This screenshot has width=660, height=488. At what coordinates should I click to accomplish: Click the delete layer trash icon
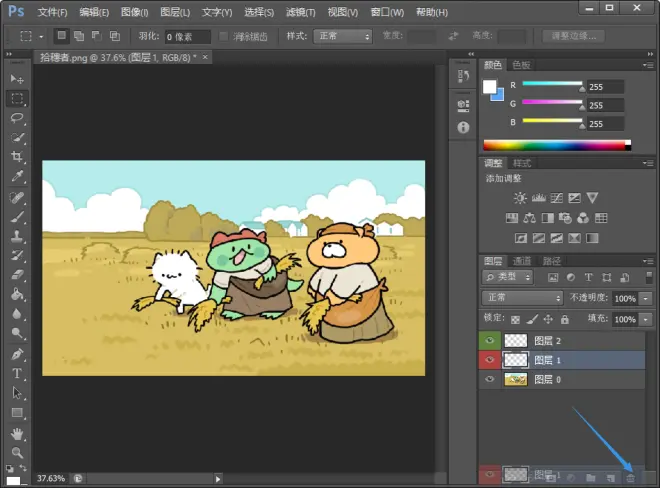pos(630,477)
